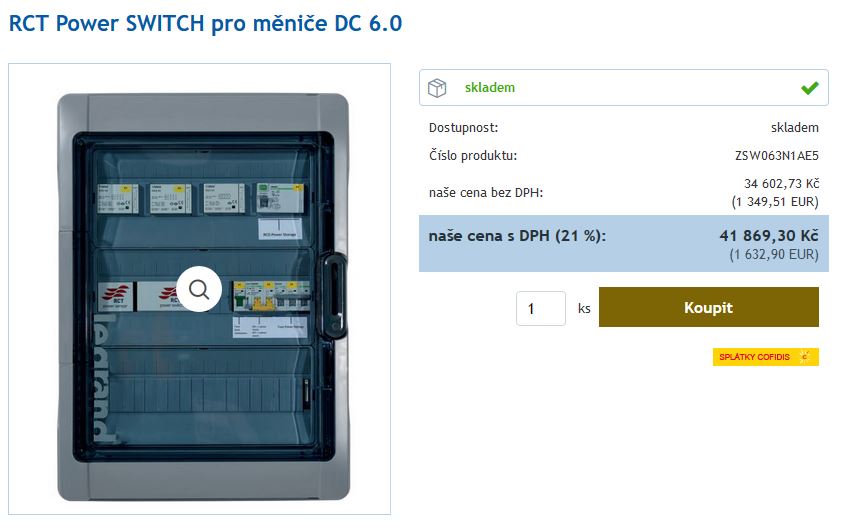Click the 1 632,90 EUR price value
The image size is (852, 526).
[x=774, y=254]
